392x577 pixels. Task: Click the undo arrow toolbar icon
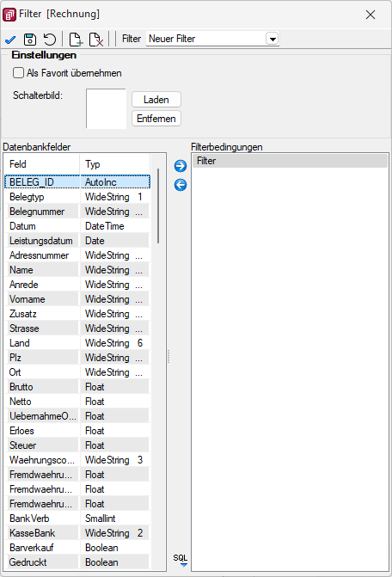point(49,39)
